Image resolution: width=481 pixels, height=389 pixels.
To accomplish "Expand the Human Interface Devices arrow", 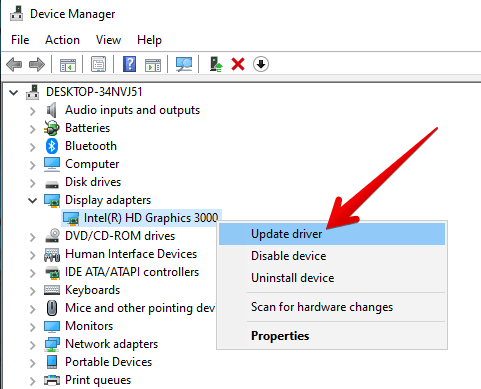I will pyautogui.click(x=32, y=255).
